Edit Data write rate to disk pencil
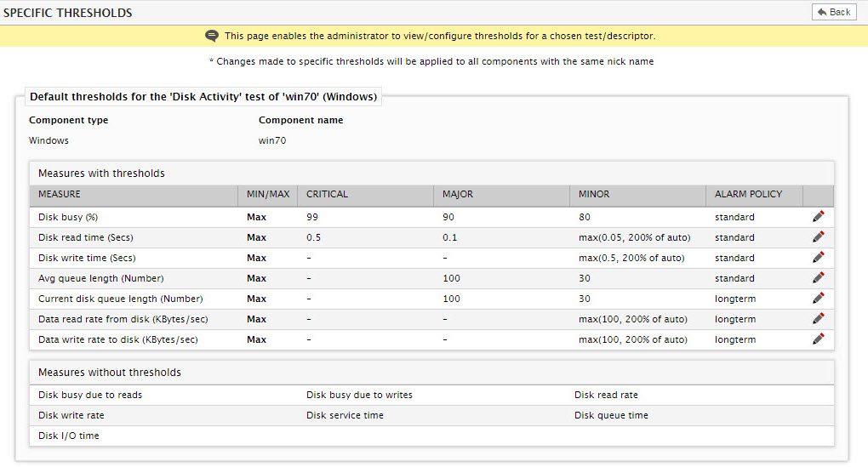 [818, 339]
